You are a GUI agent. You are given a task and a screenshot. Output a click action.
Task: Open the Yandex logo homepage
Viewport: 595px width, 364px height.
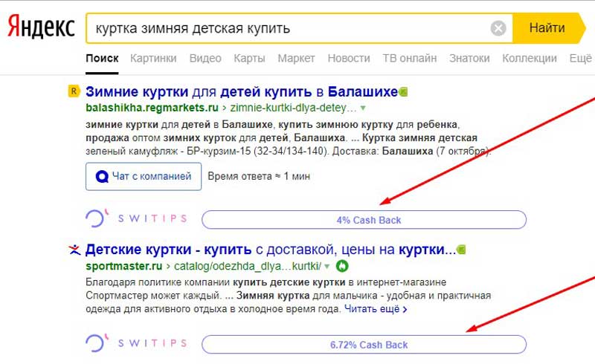pos(42,27)
